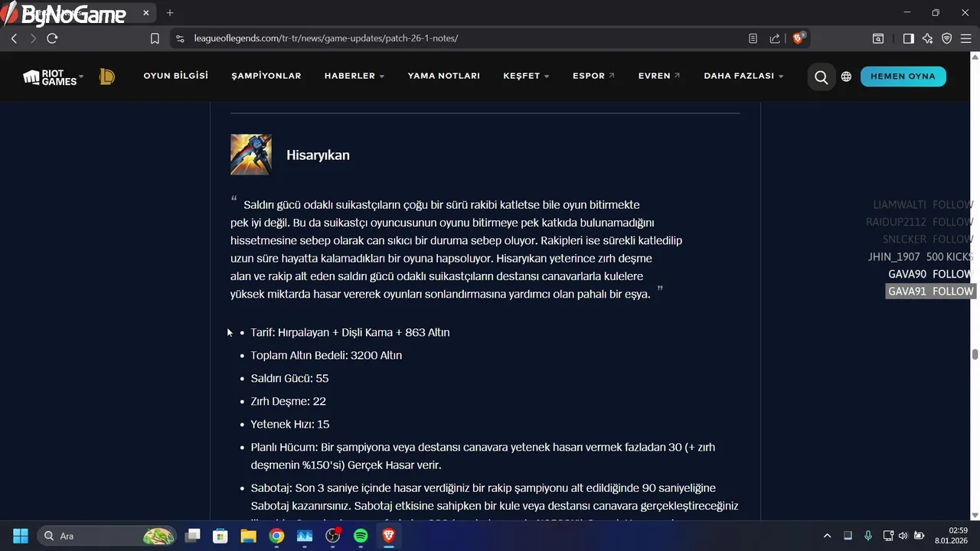Bookmark this page from the address bar
The image size is (980, 551).
pos(155,38)
